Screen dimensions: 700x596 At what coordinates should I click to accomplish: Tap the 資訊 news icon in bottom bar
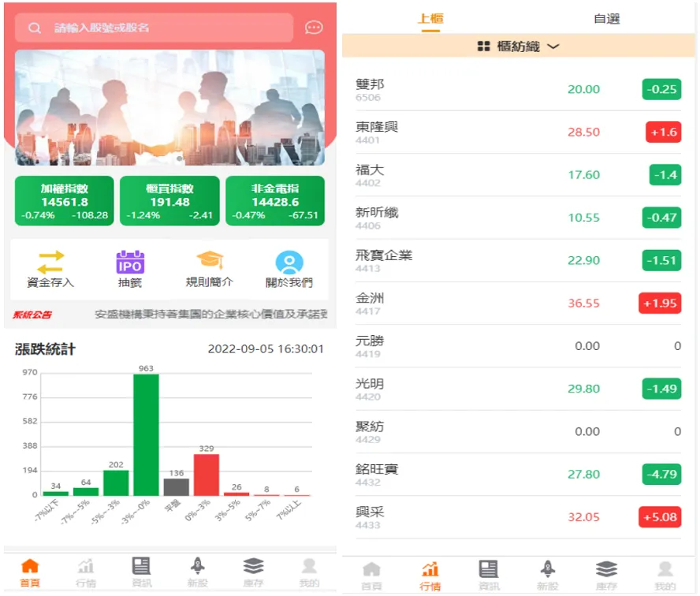coord(141,566)
